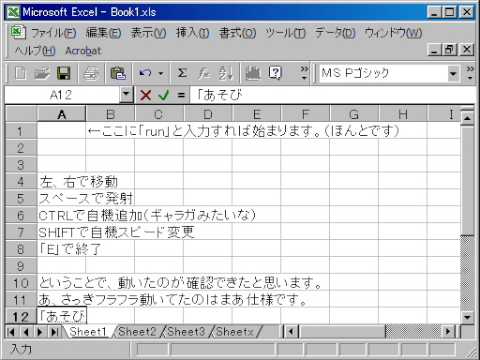Expand the Undo history dropdown arrow

click(x=161, y=73)
